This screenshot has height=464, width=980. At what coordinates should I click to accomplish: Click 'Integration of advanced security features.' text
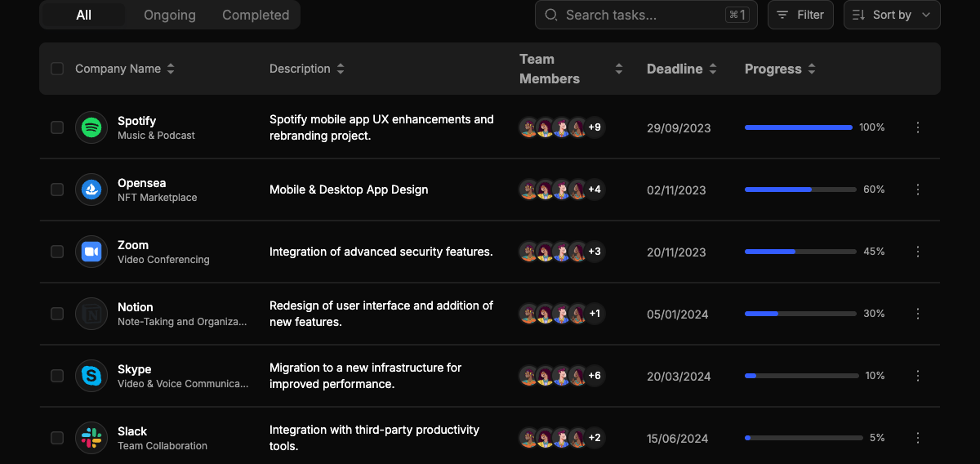(381, 252)
